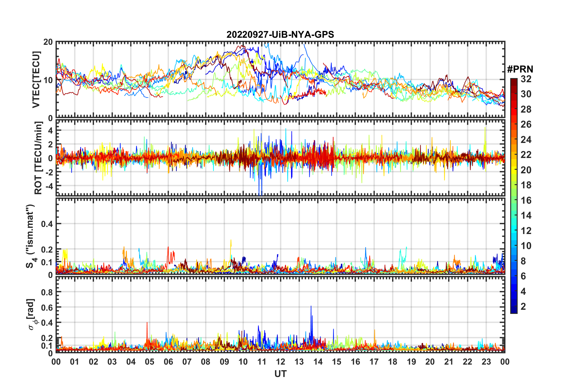Click colorbar tick label 2
This screenshot has height=392, width=561.
coord(523,307)
